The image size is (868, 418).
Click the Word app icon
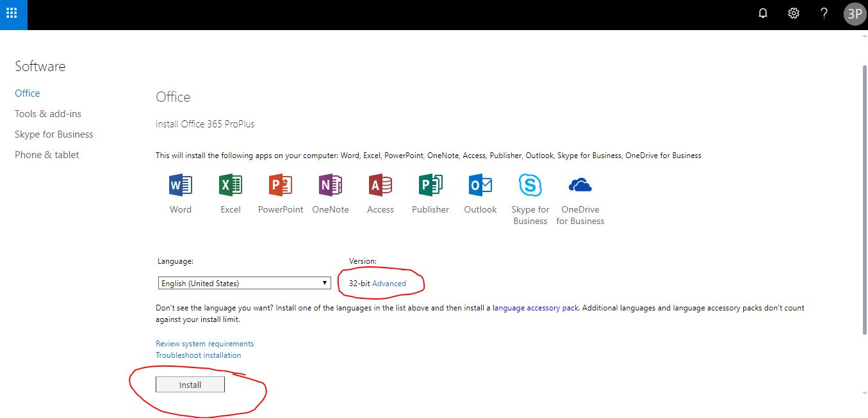(x=180, y=186)
